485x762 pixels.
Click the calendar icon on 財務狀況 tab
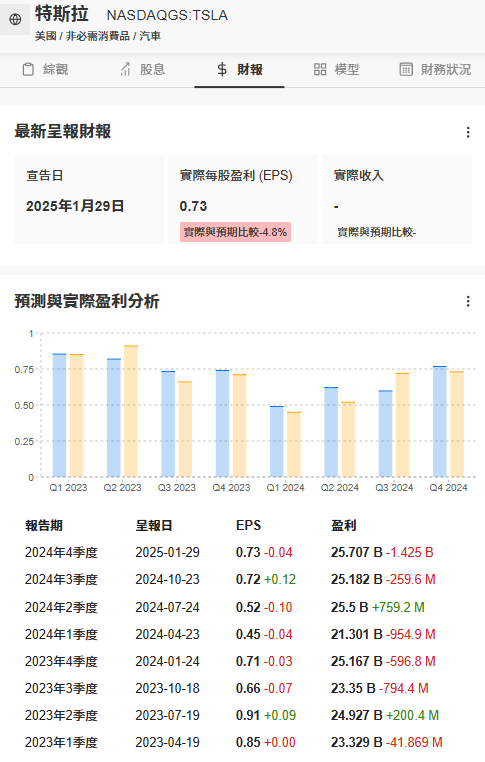(x=406, y=69)
